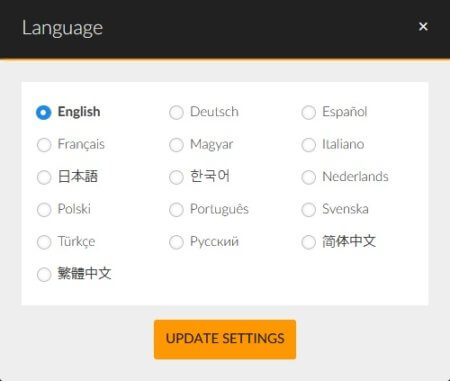Select Japanese 日本語 option
The width and height of the screenshot is (450, 381).
pyautogui.click(x=44, y=177)
